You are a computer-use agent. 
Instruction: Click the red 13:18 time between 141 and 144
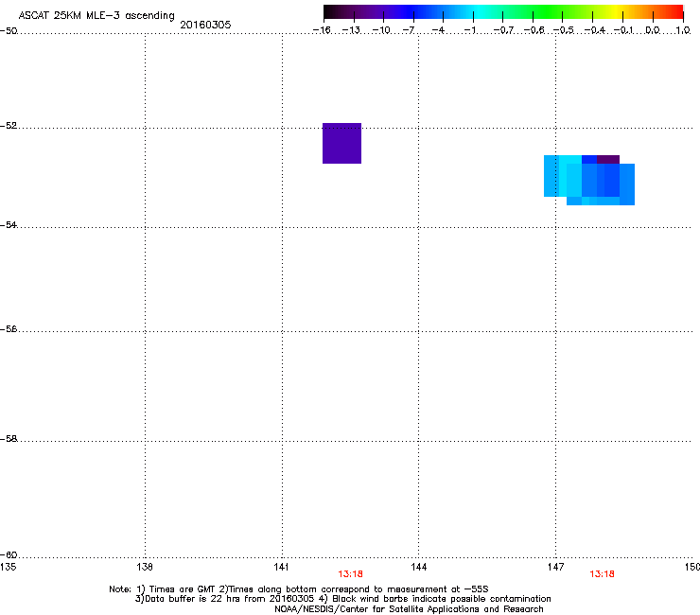350,574
